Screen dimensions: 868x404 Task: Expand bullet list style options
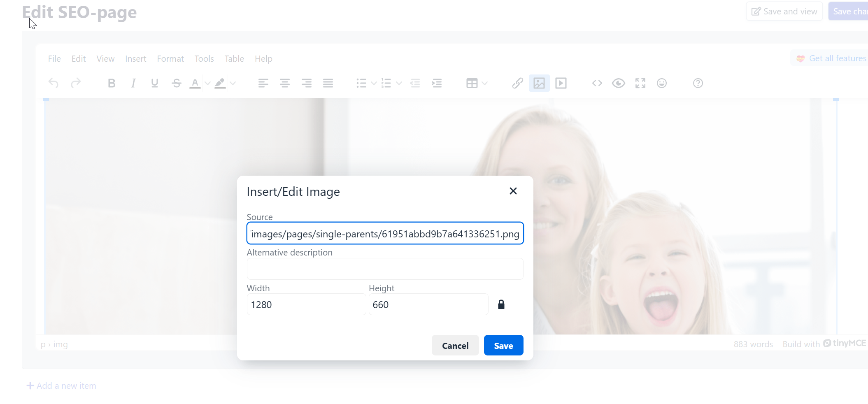tap(374, 83)
